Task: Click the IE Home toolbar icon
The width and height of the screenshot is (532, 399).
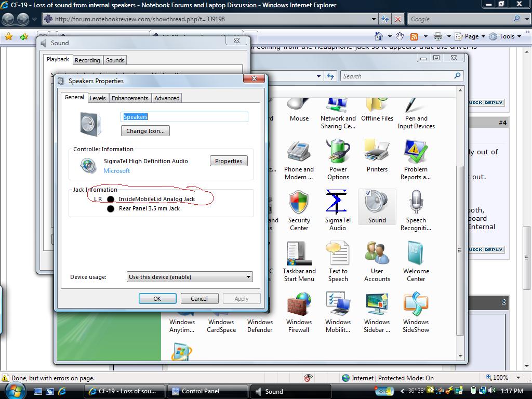Action: (x=379, y=36)
